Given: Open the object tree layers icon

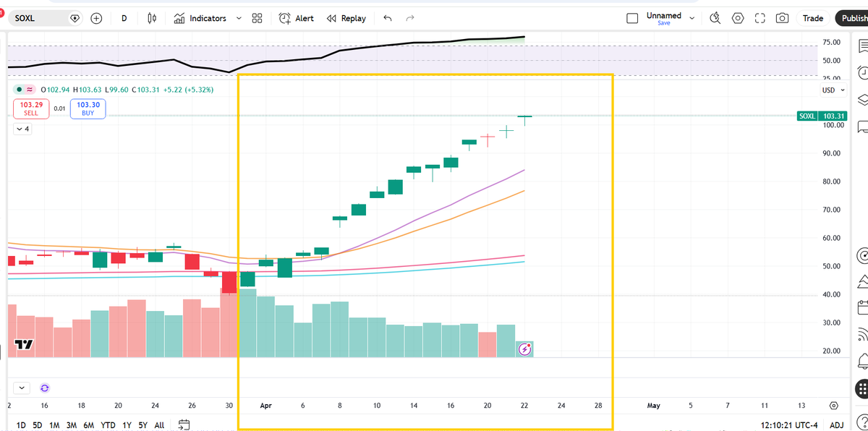Looking at the screenshot, I should click(x=862, y=99).
